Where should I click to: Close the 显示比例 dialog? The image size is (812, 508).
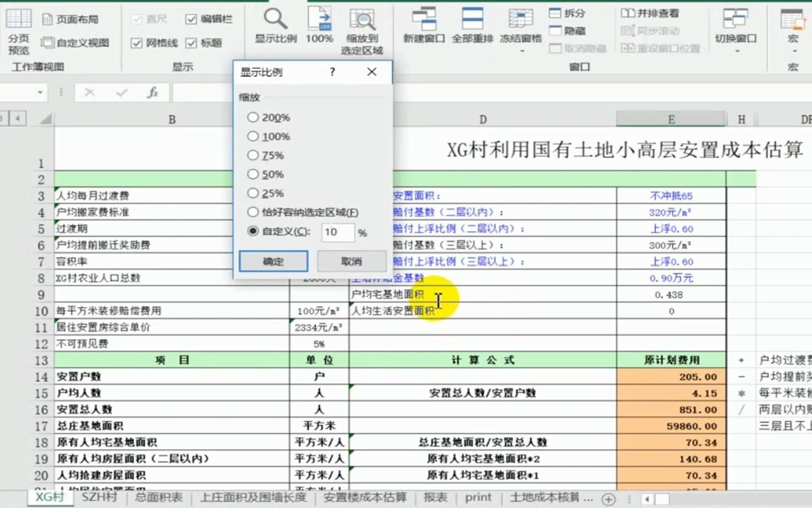(372, 72)
